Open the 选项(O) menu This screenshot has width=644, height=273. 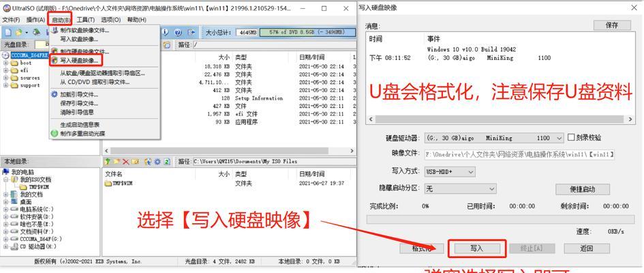tap(111, 20)
